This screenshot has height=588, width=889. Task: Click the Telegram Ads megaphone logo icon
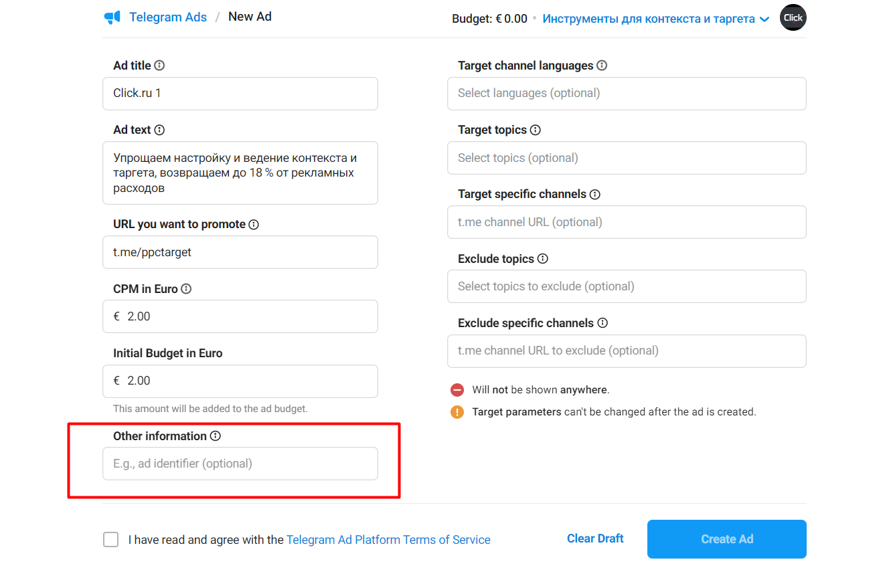[112, 17]
